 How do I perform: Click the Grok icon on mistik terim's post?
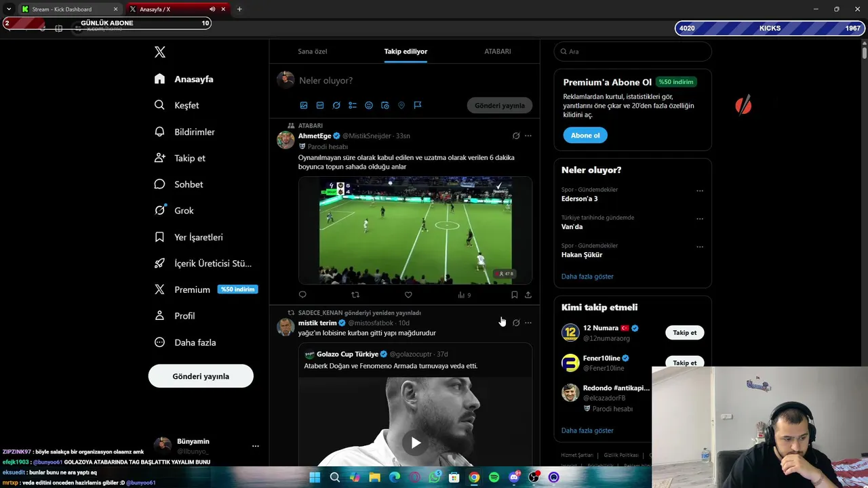[x=516, y=323]
